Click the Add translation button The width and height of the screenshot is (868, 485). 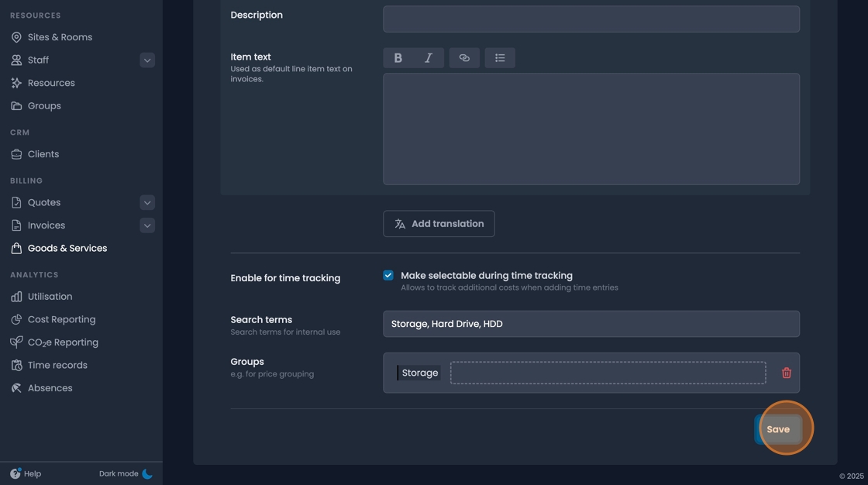pyautogui.click(x=439, y=223)
